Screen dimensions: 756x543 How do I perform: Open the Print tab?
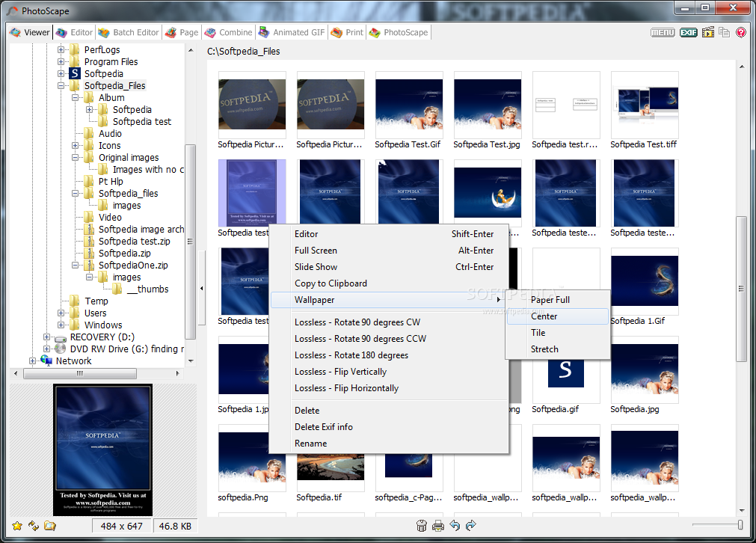click(x=347, y=32)
